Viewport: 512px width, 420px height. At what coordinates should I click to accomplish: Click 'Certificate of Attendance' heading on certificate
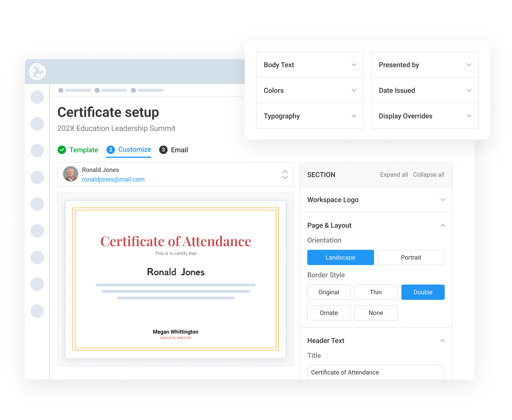tap(176, 241)
